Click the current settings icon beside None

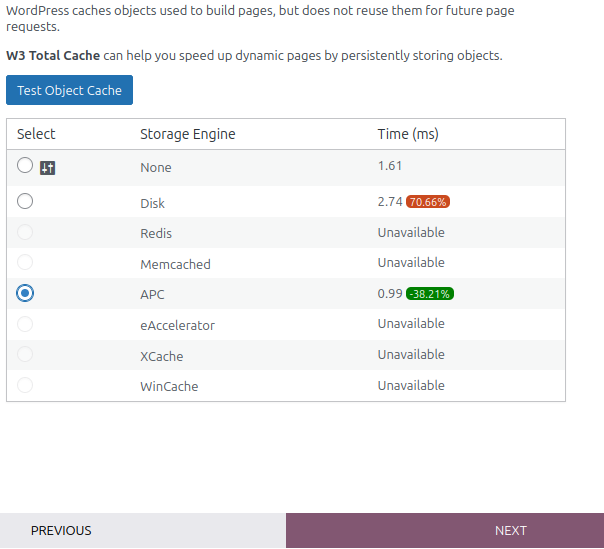[47, 168]
